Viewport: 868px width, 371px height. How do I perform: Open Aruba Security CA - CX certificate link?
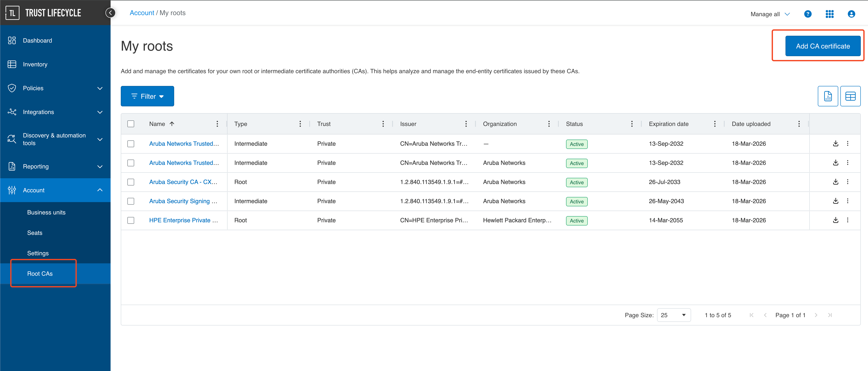183,182
